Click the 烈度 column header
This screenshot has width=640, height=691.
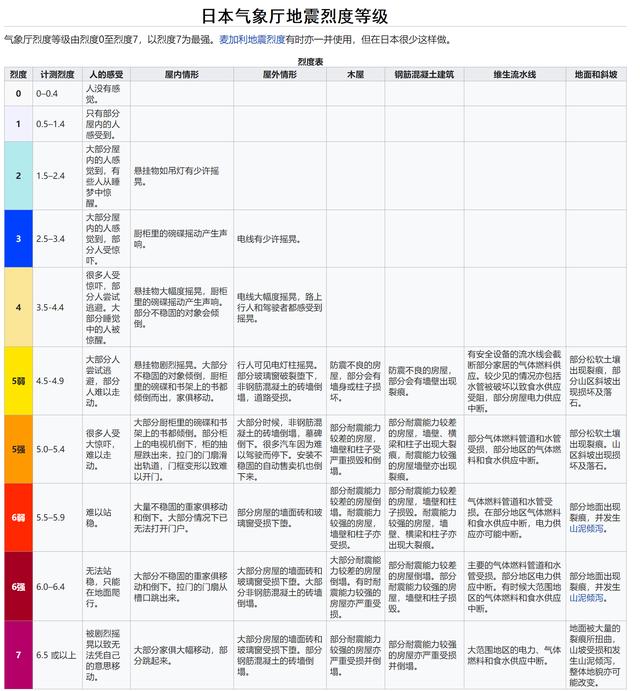18,74
